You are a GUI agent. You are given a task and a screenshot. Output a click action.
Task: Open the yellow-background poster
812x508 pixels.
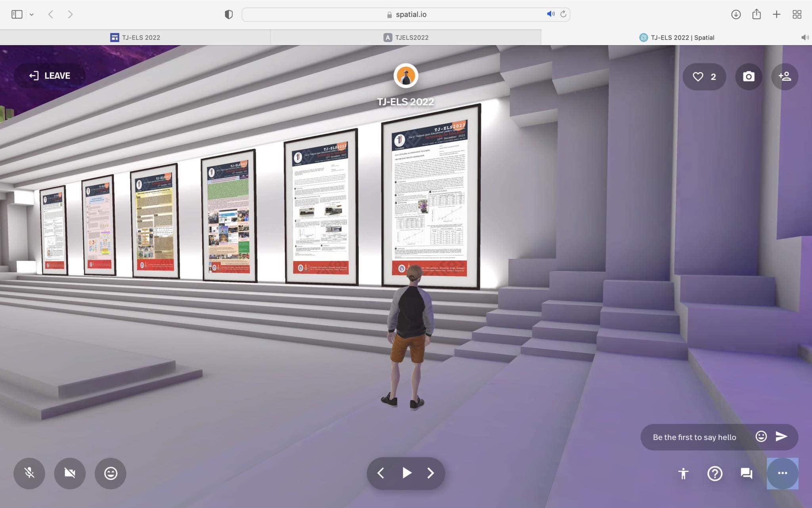pos(155,221)
